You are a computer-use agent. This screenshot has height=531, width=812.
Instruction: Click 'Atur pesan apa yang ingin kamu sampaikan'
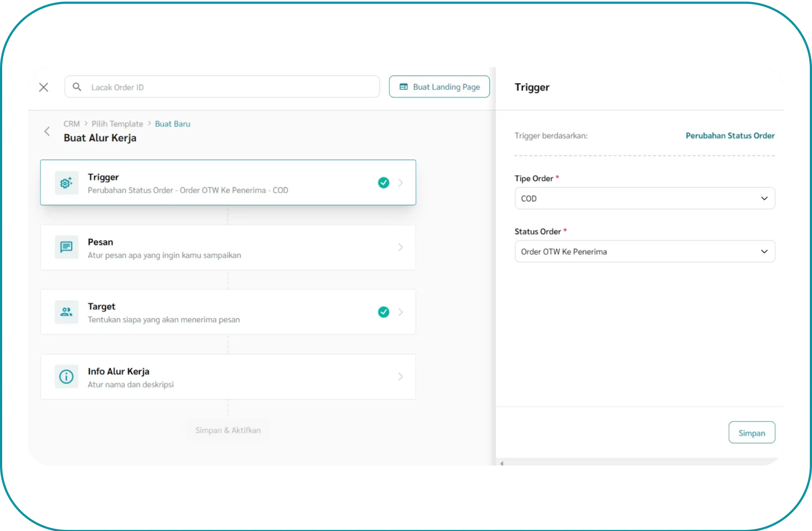[x=165, y=255]
